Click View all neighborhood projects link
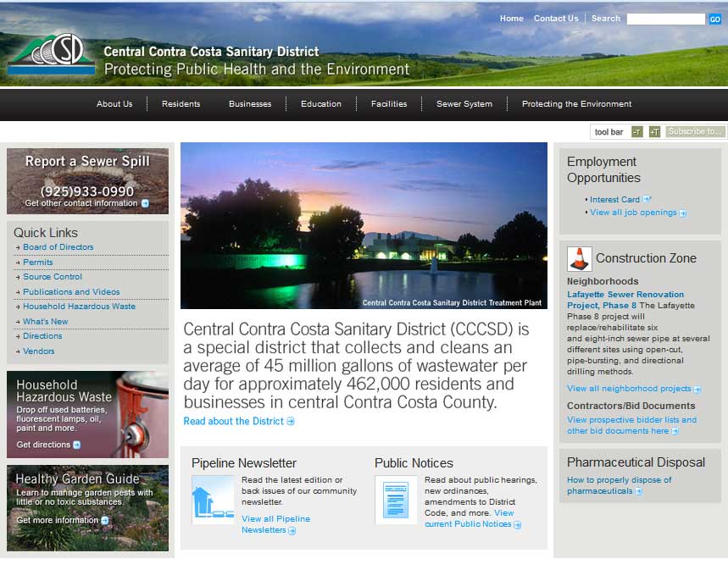Viewport: 728px width, 564px height. tap(629, 389)
